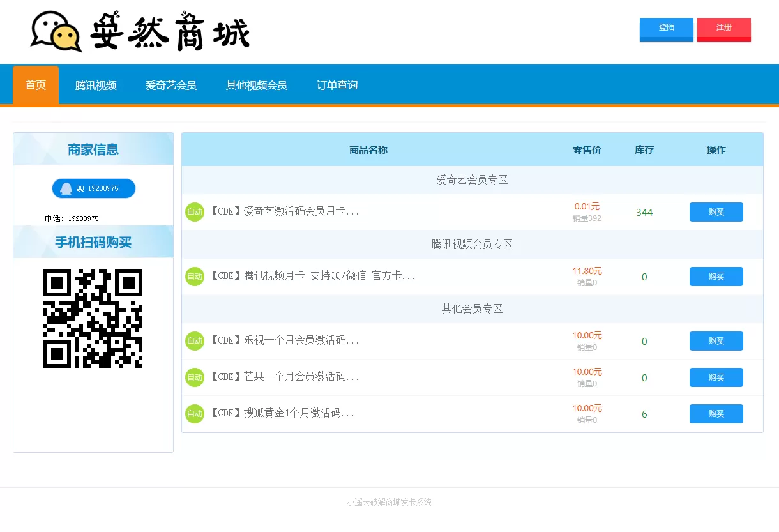Open QQ chat via the QQ:19230975 button
Screen dimensions: 779x532
point(94,188)
